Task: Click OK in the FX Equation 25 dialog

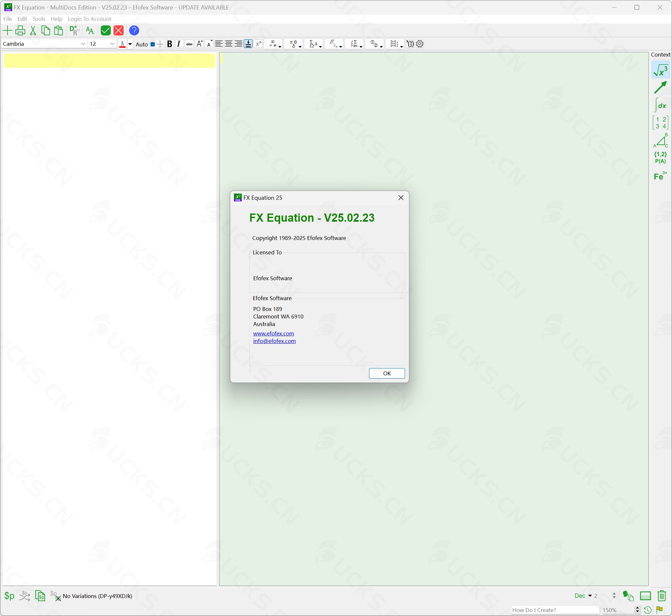Action: [x=387, y=373]
